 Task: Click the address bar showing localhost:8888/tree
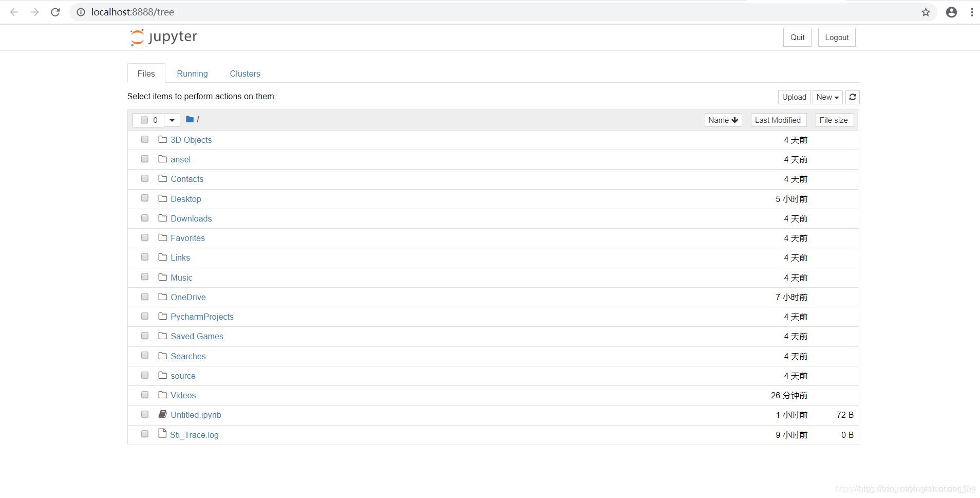point(503,12)
